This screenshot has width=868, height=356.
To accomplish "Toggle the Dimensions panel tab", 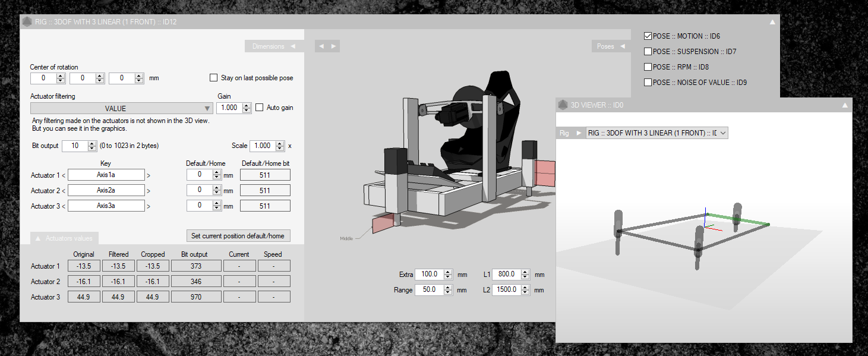I will click(x=274, y=46).
